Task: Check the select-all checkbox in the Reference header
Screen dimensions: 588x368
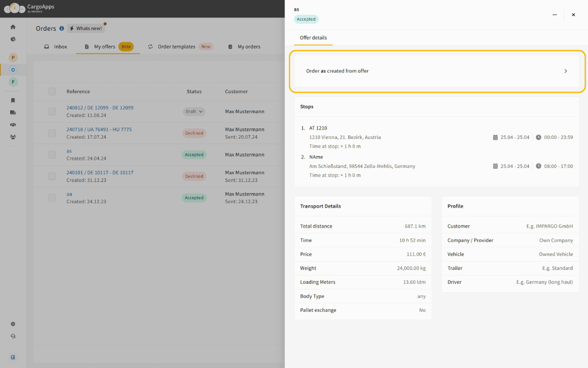Action: pos(52,91)
